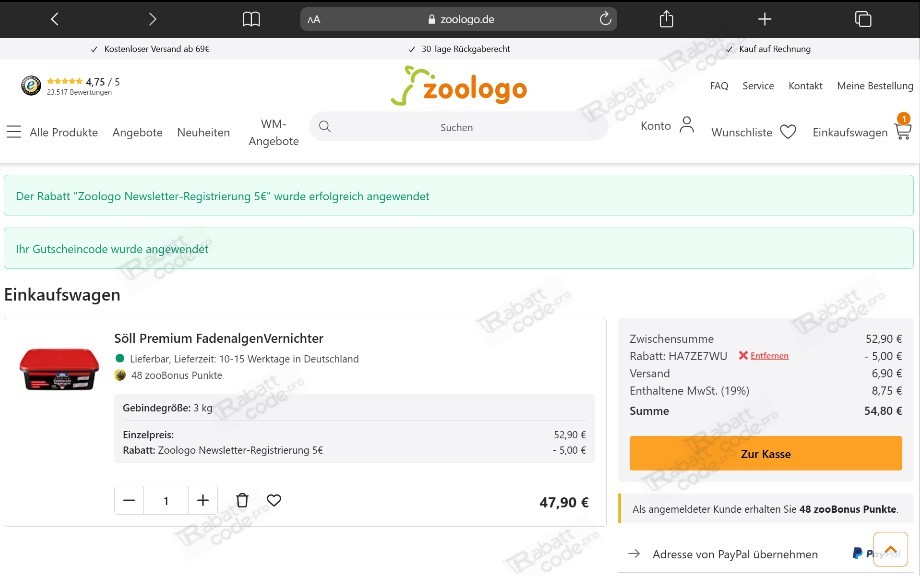Open the Angebote menu
Viewport: 920px width, 576px height.
point(137,132)
